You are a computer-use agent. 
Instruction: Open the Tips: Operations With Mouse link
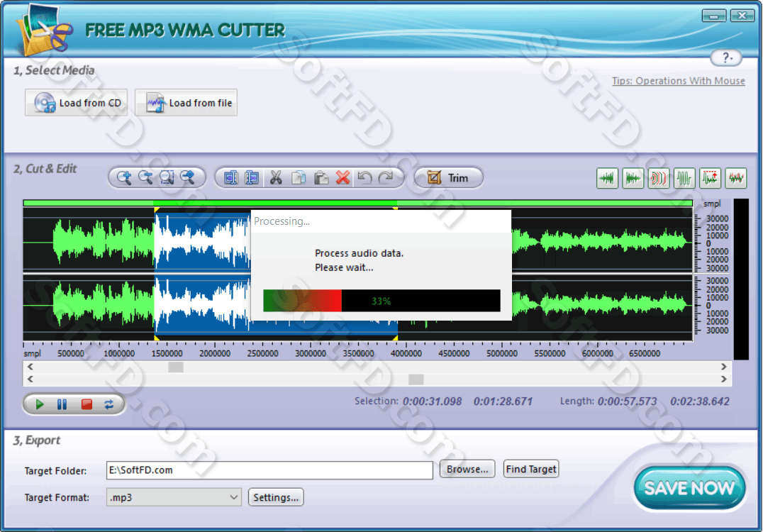[x=679, y=81]
